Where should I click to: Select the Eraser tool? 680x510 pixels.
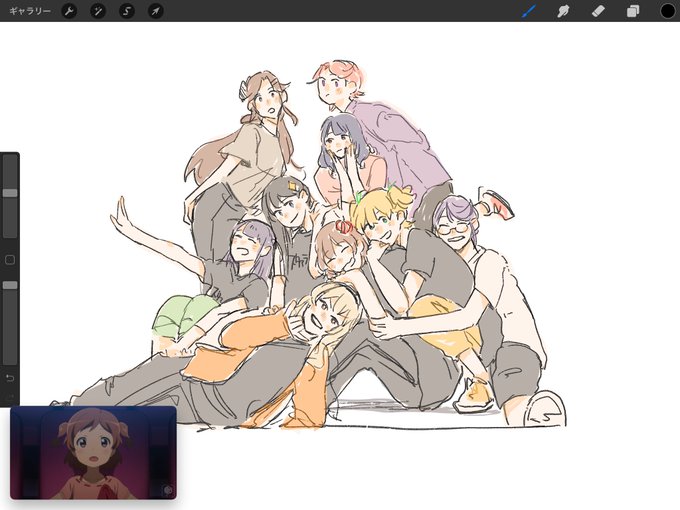(598, 11)
